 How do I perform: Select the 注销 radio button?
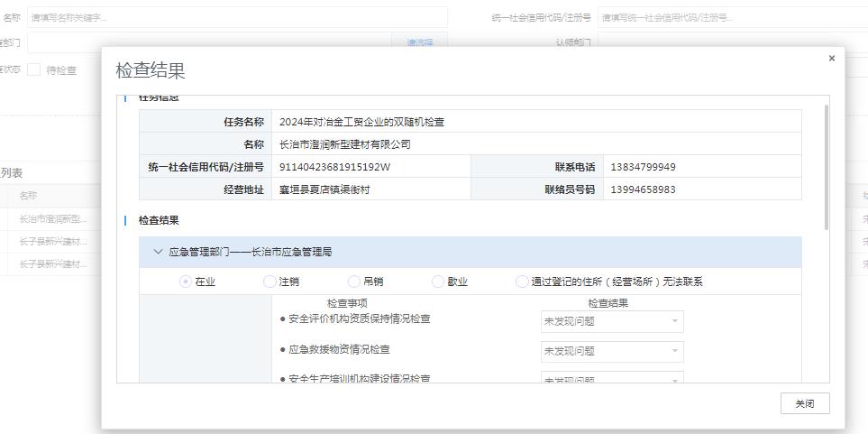click(x=270, y=282)
